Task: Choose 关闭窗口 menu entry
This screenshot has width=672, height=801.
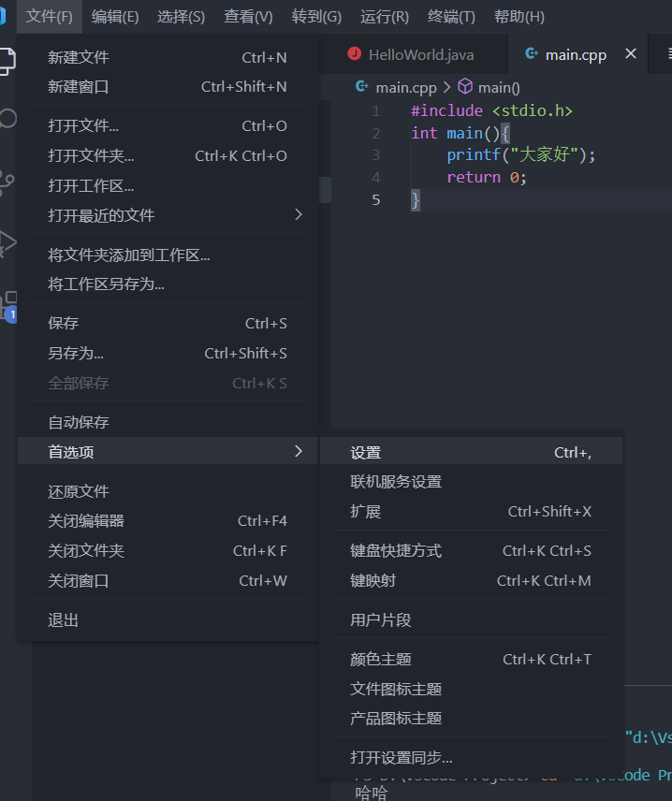Action: click(x=168, y=581)
